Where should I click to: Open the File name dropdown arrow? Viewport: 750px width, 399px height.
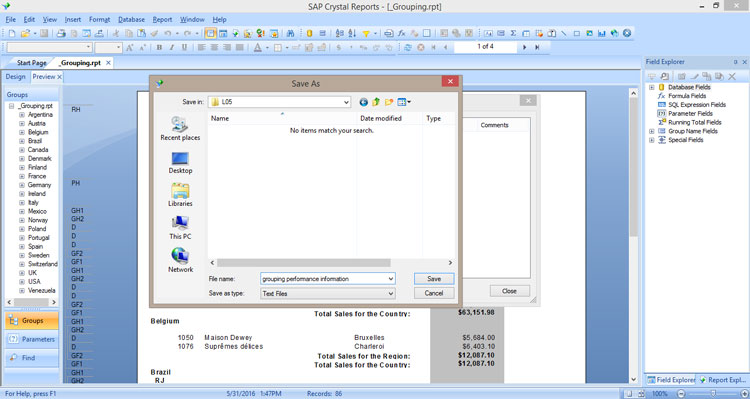tap(390, 278)
